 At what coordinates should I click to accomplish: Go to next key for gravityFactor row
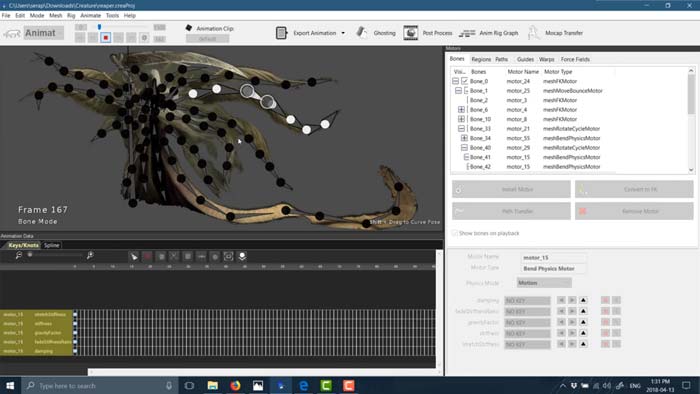pyautogui.click(x=572, y=322)
